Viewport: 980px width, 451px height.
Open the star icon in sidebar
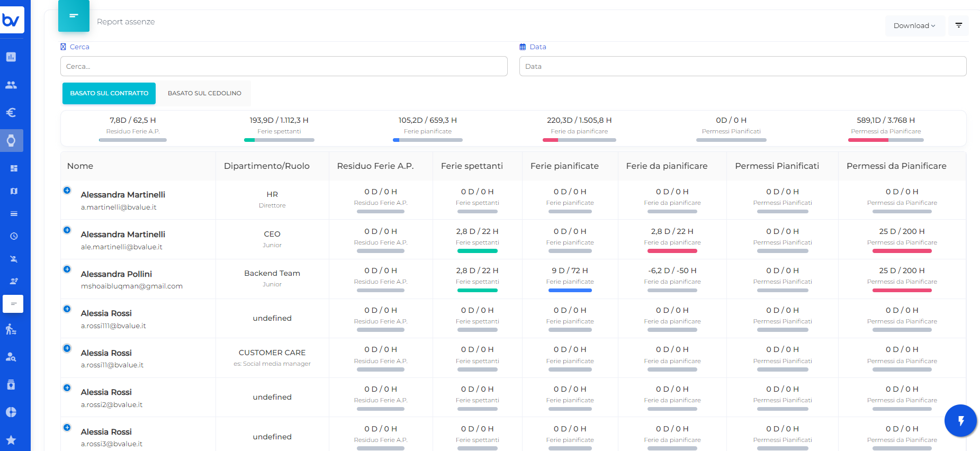point(11,440)
